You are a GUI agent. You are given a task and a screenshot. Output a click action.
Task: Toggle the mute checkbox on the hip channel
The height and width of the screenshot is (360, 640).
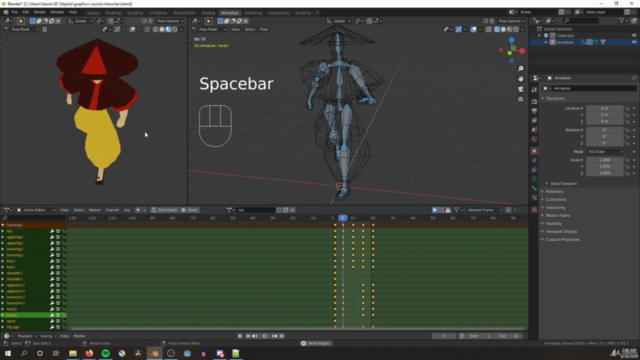tap(58, 231)
